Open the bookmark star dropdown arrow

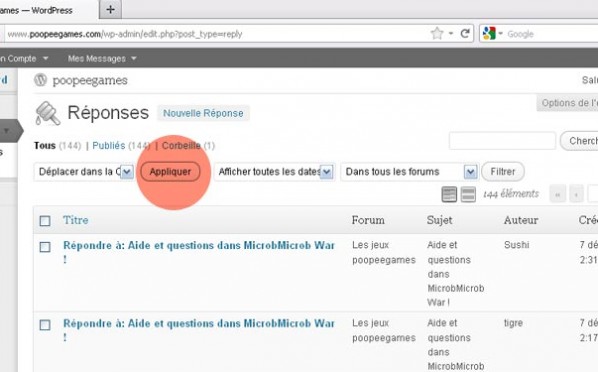451,34
